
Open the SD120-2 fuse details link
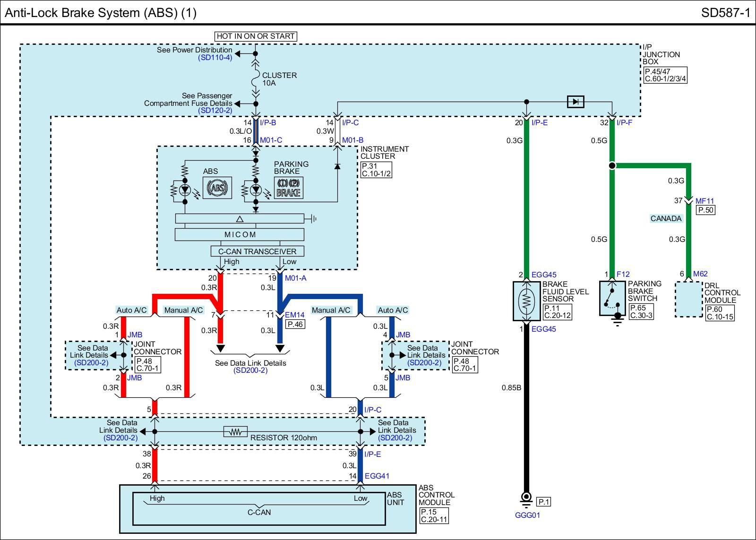coord(215,111)
